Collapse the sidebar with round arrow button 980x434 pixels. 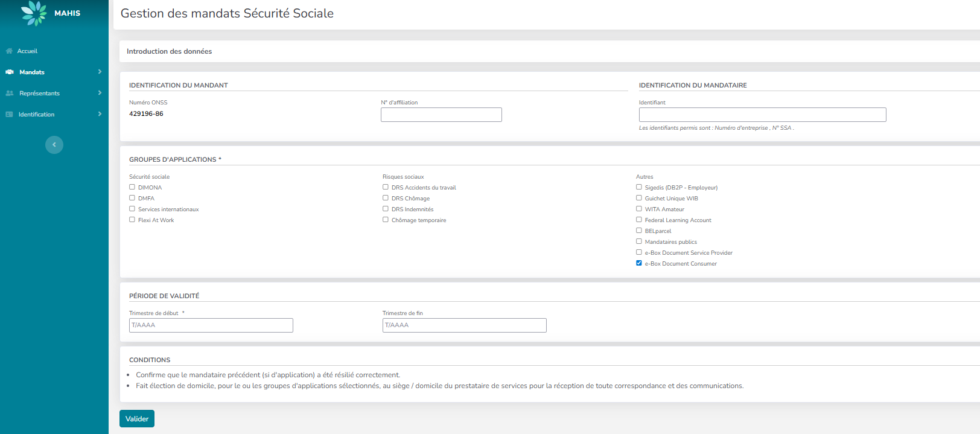[54, 145]
